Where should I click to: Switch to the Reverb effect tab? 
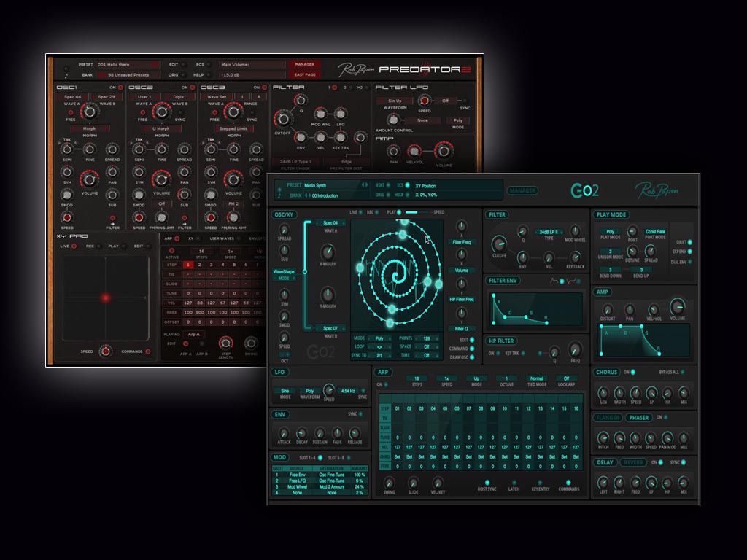pos(634,462)
